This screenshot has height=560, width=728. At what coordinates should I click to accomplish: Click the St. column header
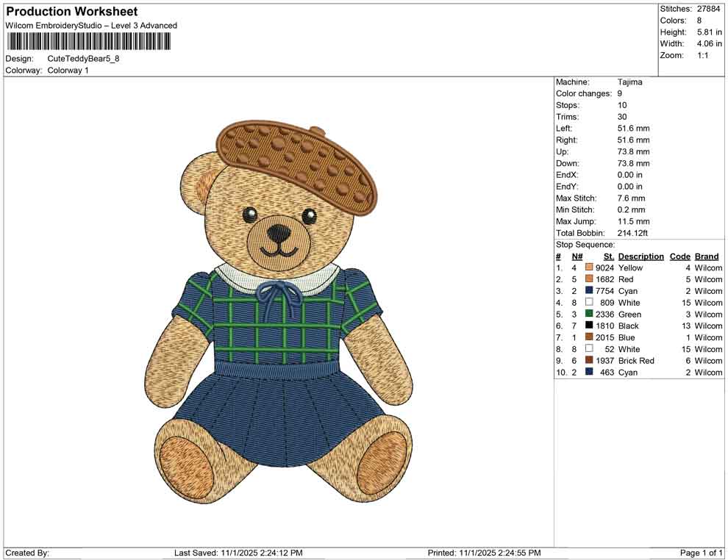coord(607,256)
